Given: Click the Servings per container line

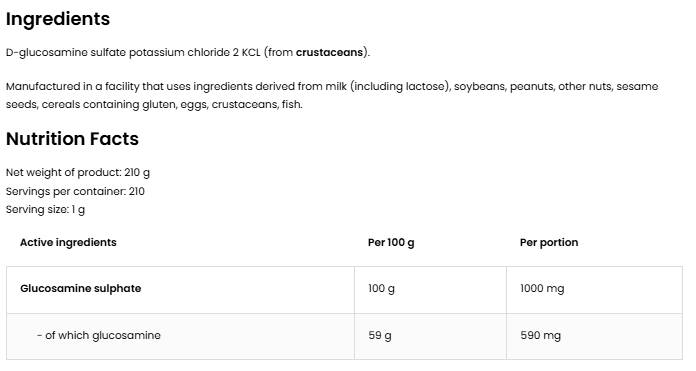Looking at the screenshot, I should click(x=75, y=191).
